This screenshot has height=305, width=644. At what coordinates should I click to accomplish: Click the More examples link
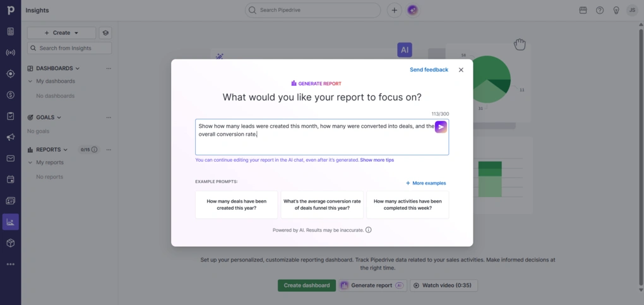click(x=426, y=183)
